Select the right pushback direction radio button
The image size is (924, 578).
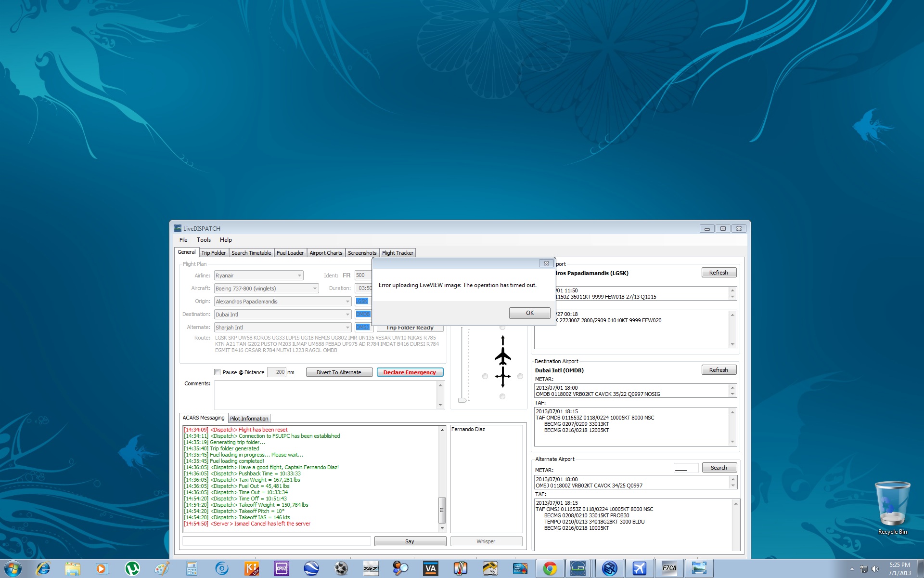520,376
